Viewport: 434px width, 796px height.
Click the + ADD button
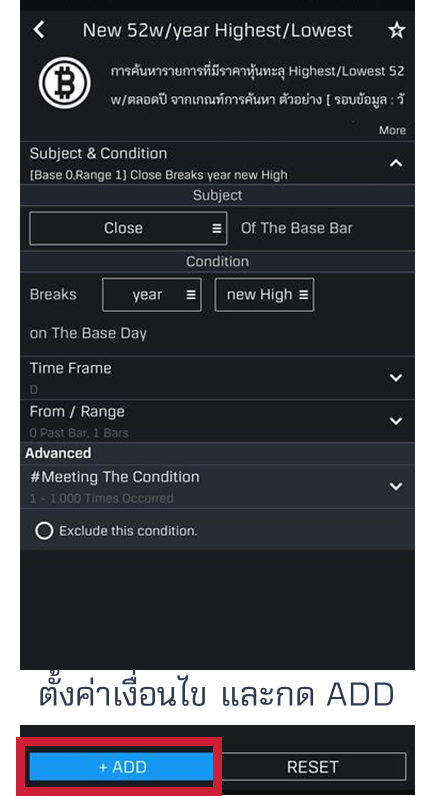121,767
